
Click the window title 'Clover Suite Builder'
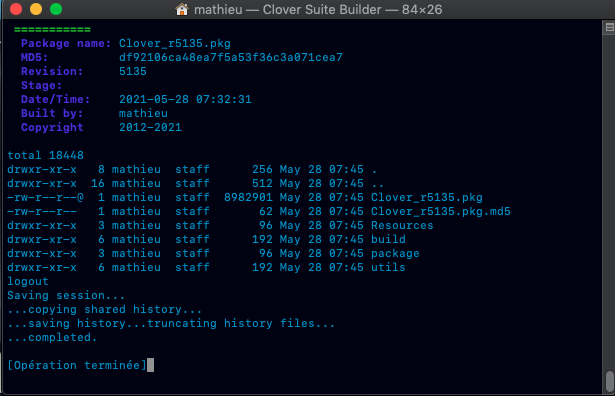point(322,9)
